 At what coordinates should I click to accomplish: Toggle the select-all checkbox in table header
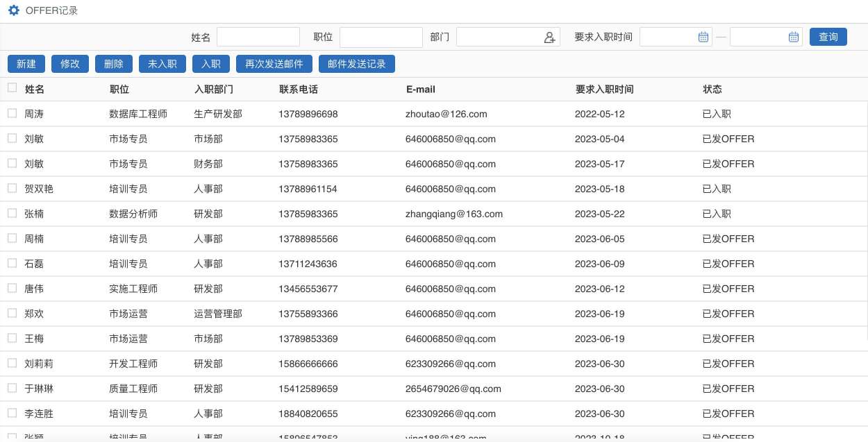click(x=12, y=88)
